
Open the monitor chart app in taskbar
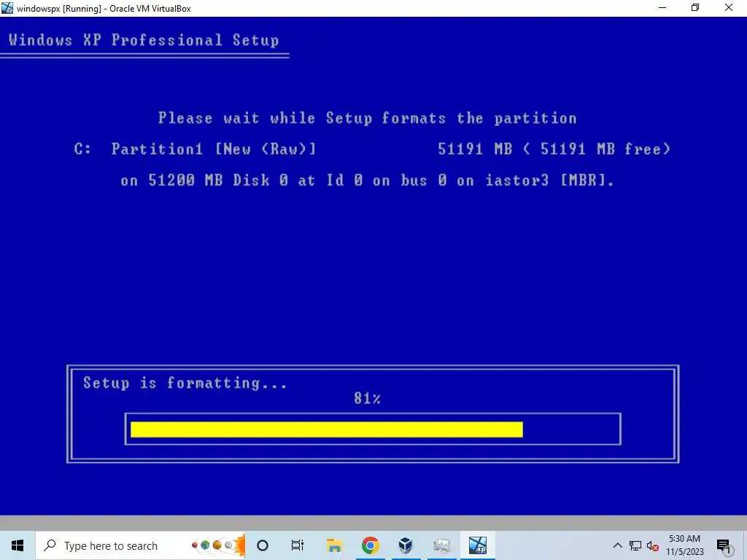coord(441,545)
